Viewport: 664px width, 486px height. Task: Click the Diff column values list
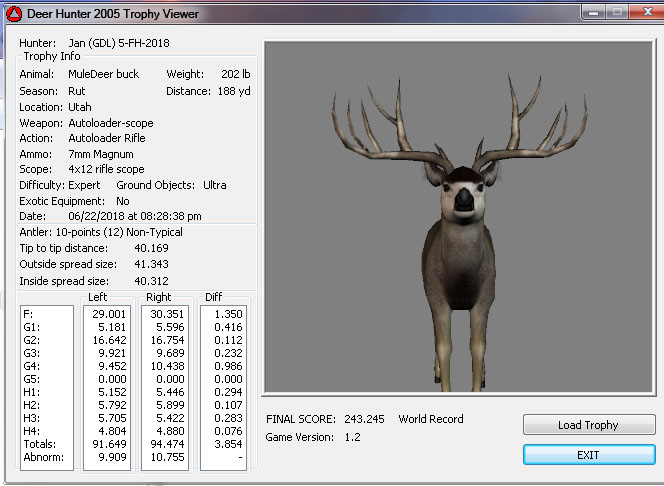tap(223, 387)
